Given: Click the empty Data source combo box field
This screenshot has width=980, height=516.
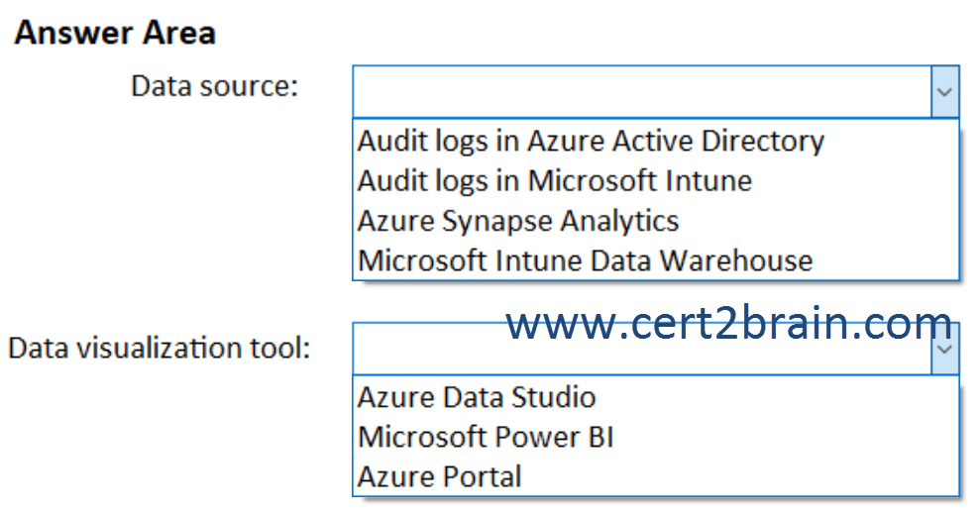Looking at the screenshot, I should coord(642,92).
